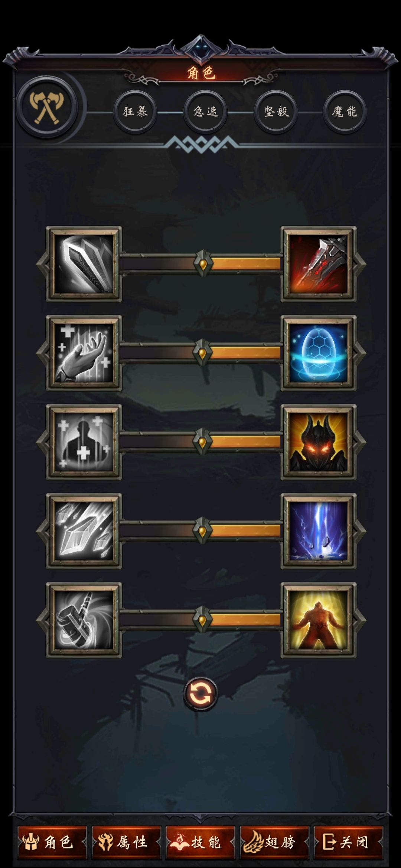Switch to the 翅膀 tab
Screen dimensions: 401x868
(x=274, y=842)
